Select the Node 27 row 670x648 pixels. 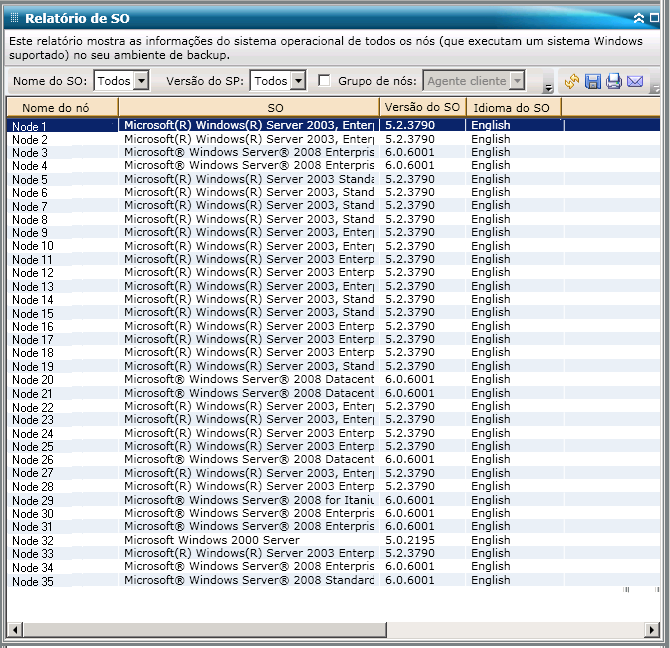click(333, 473)
